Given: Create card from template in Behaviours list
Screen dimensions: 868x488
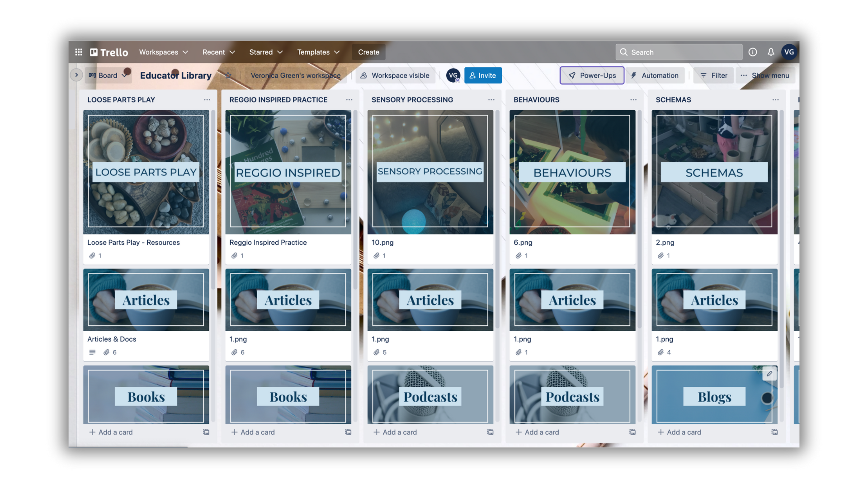Looking at the screenshot, I should (x=632, y=432).
